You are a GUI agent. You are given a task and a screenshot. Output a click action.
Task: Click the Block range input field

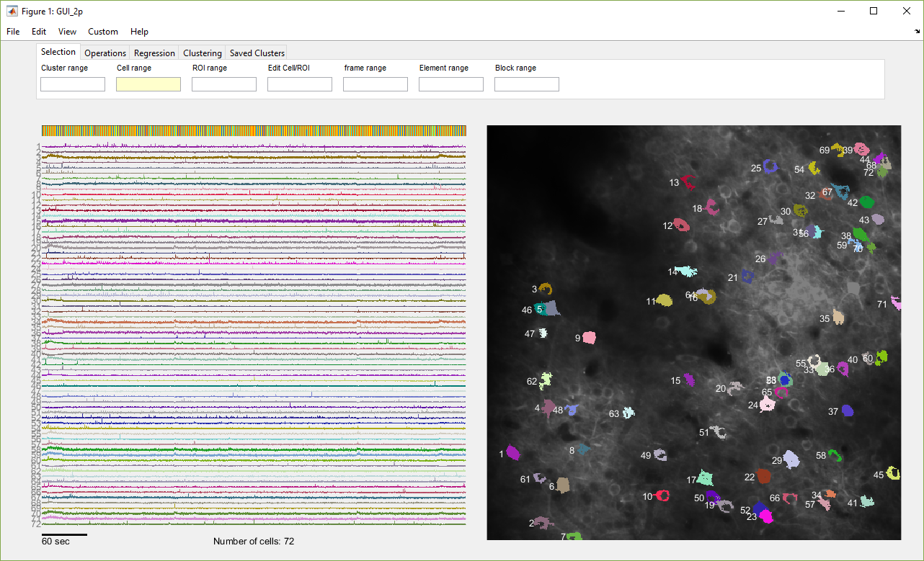(x=527, y=84)
